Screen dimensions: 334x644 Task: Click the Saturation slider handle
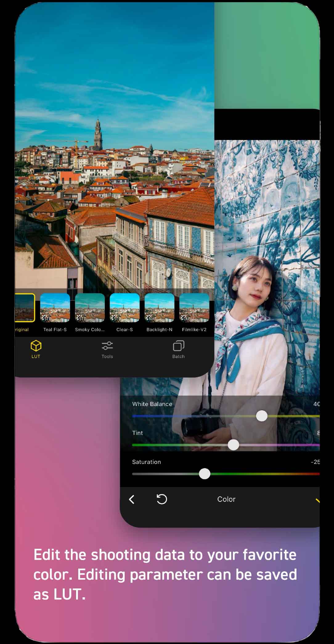[205, 474]
